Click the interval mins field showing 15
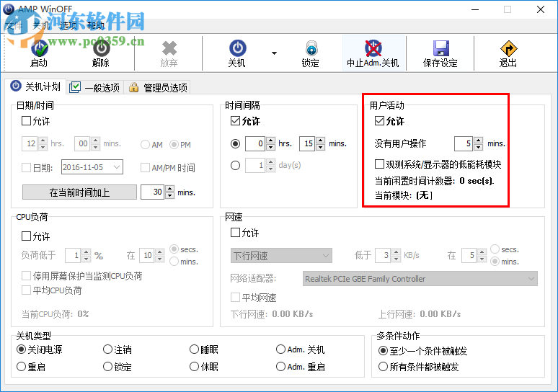558x392 pixels. (x=307, y=143)
